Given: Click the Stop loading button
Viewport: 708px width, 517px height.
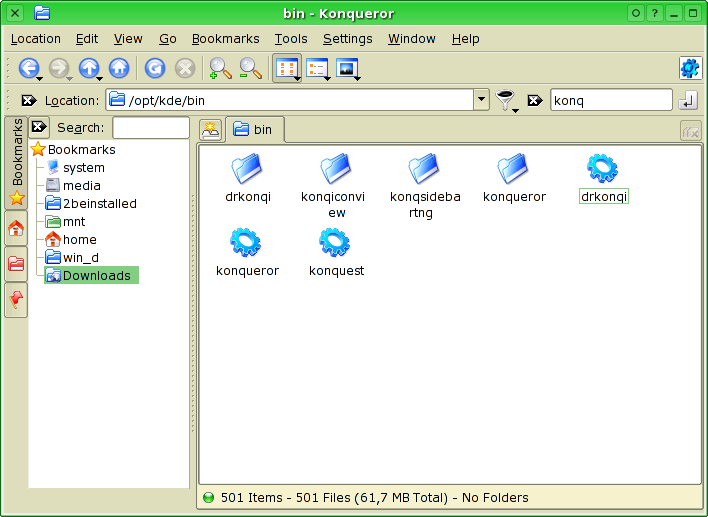Looking at the screenshot, I should (x=185, y=68).
